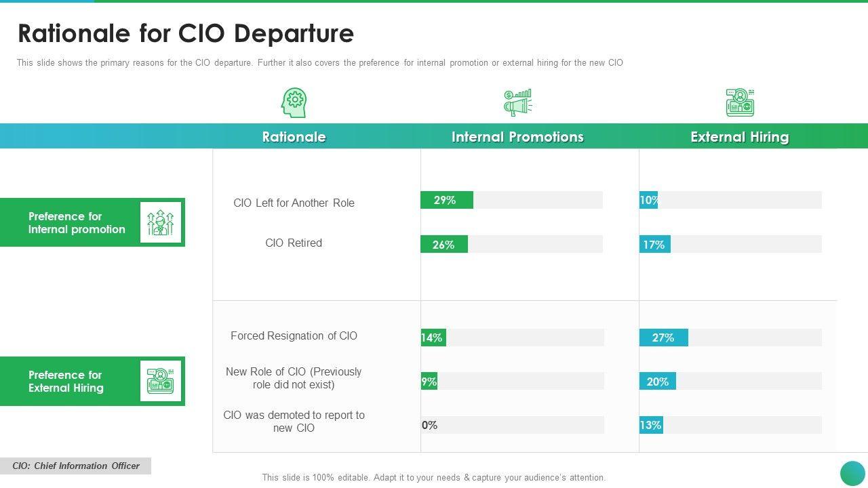Click the internal promotion people-arrows icon
Image resolution: width=868 pixels, height=488 pixels.
click(161, 222)
